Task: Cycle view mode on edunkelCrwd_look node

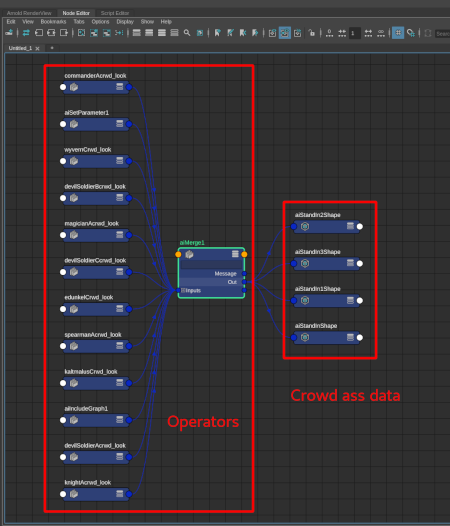Action: (119, 309)
